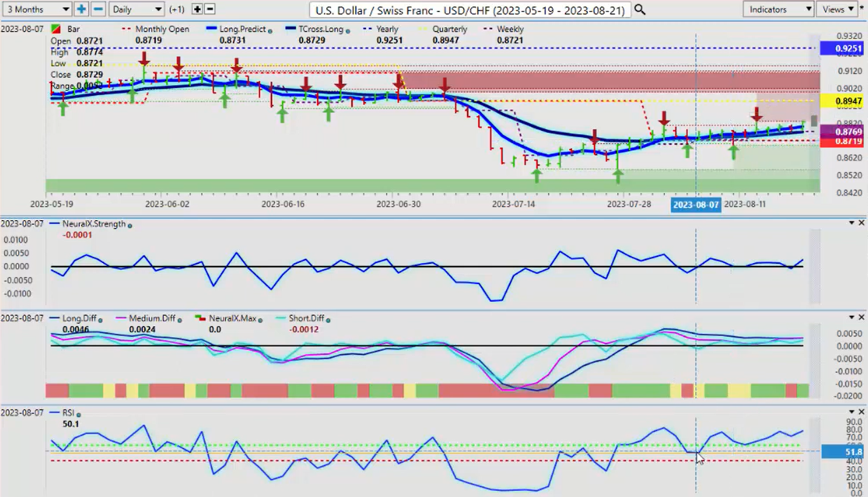The width and height of the screenshot is (868, 497).
Task: Click the dot beside NeuralX.Strength
Action: click(x=130, y=225)
